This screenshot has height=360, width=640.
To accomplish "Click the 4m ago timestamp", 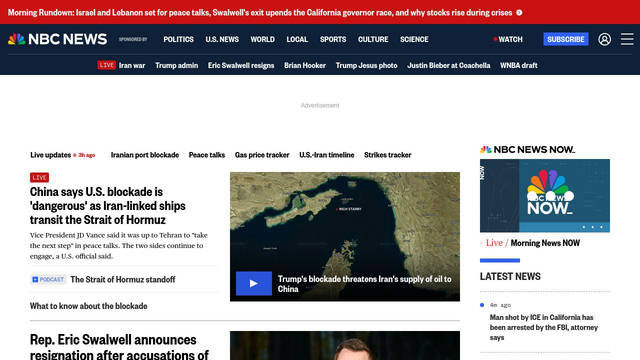I will 500,305.
